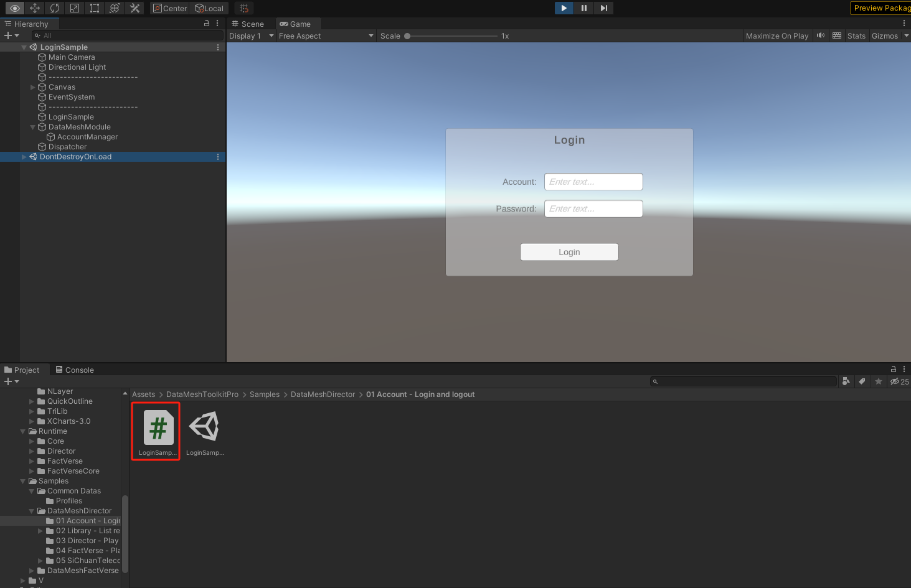Select the Move tool
Image resolution: width=911 pixels, height=588 pixels.
[35, 8]
